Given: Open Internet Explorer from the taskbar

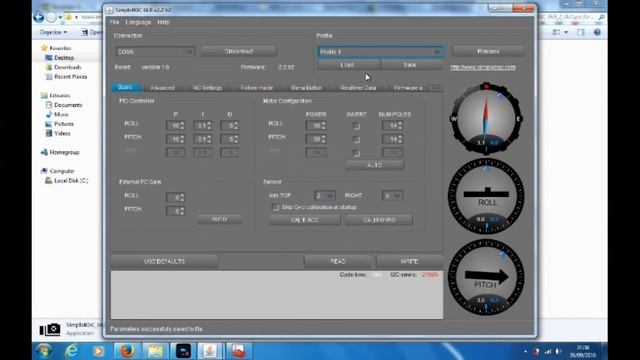Looking at the screenshot, I should pyautogui.click(x=71, y=351).
